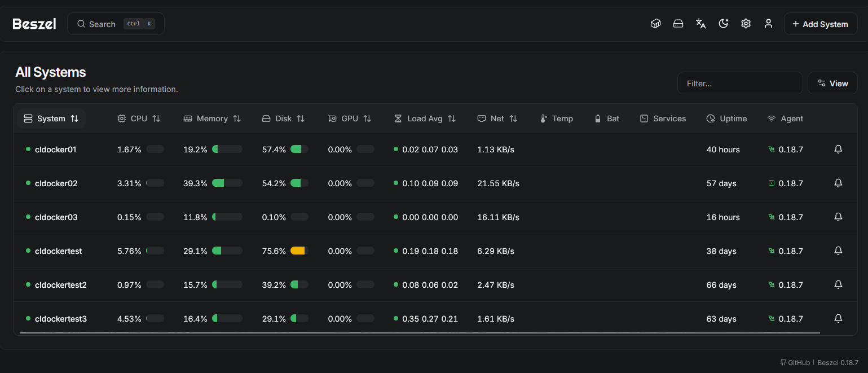Screen dimensions: 868x373
Task: Sort by the Load Avg column
Action: click(425, 119)
